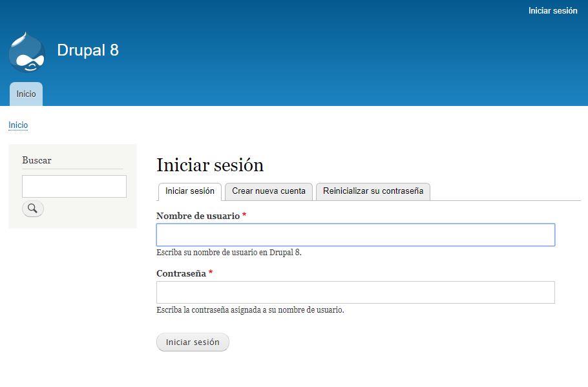Click the Contraseña field label

click(x=181, y=273)
